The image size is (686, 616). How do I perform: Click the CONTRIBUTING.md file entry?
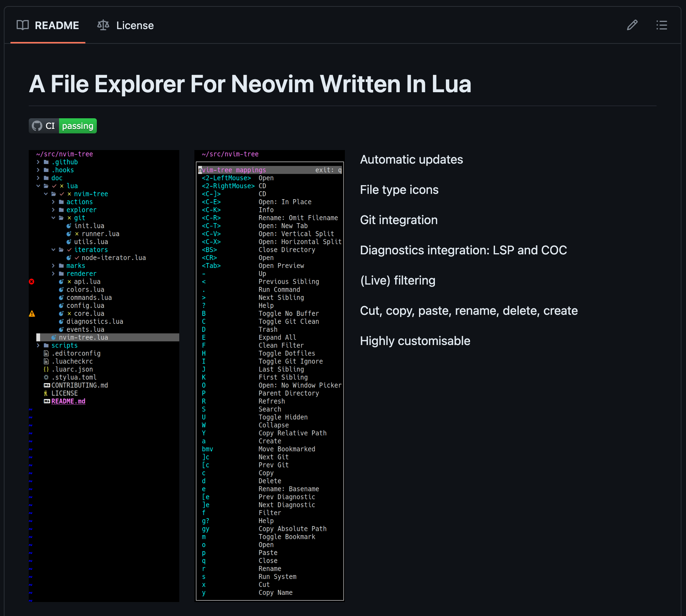point(79,385)
